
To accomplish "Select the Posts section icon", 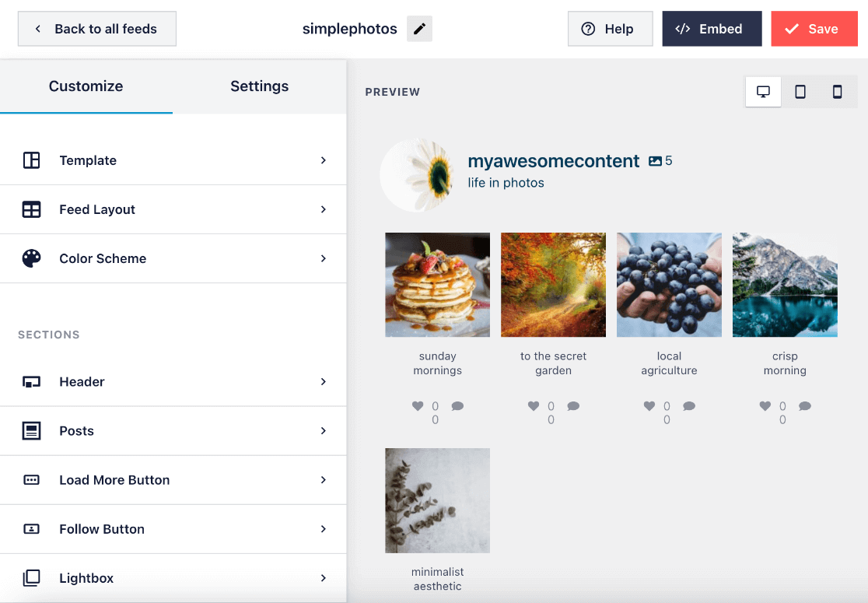I will coord(32,430).
